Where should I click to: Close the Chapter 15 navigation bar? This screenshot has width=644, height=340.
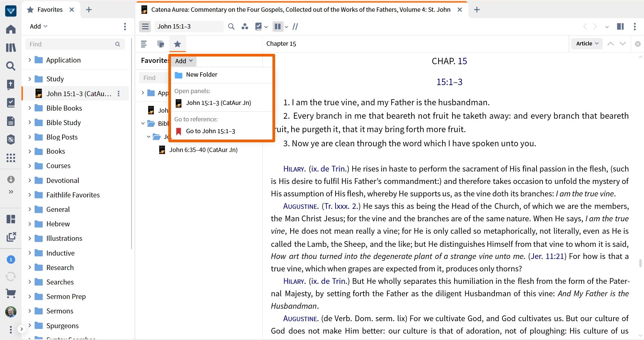point(638,44)
